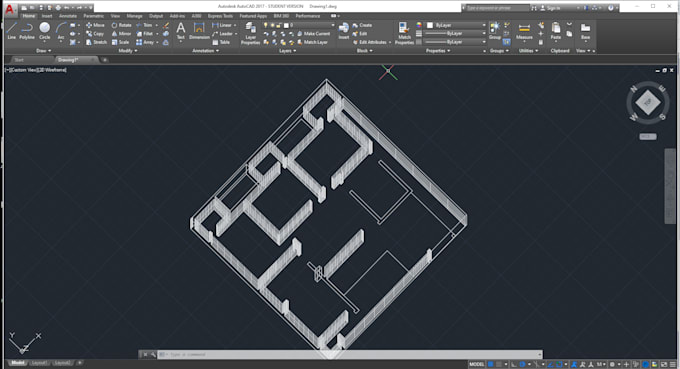This screenshot has width=680, height=369.
Task: Open the Parametric ribbon tab
Action: 94,16
